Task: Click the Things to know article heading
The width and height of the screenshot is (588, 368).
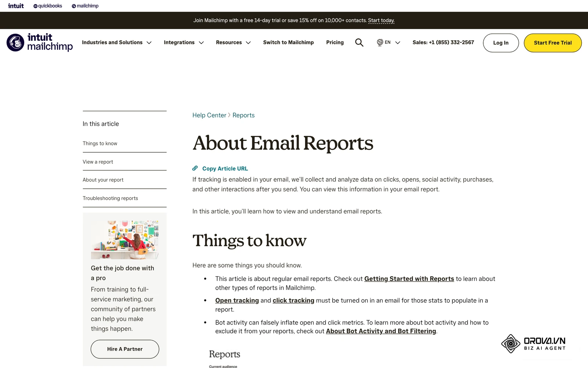Action: tap(249, 241)
